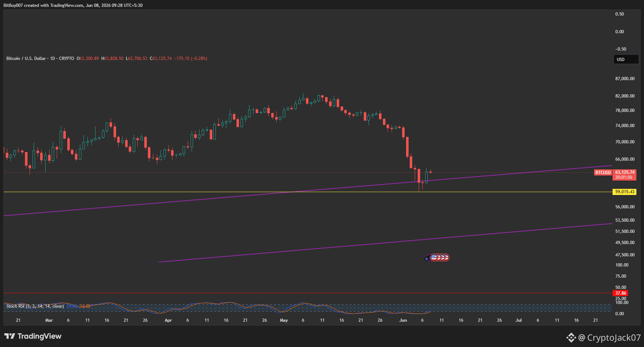
Task: Click the yellow 59,015.43 price label
Action: point(624,192)
